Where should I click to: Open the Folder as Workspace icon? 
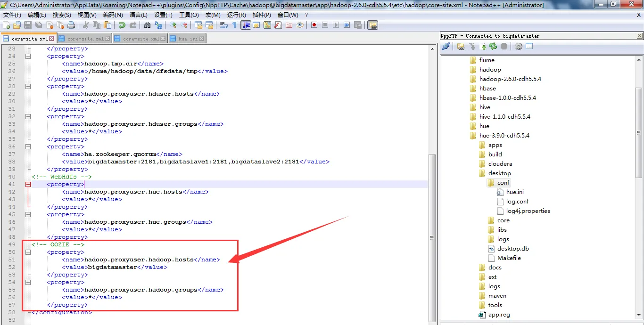click(x=289, y=25)
